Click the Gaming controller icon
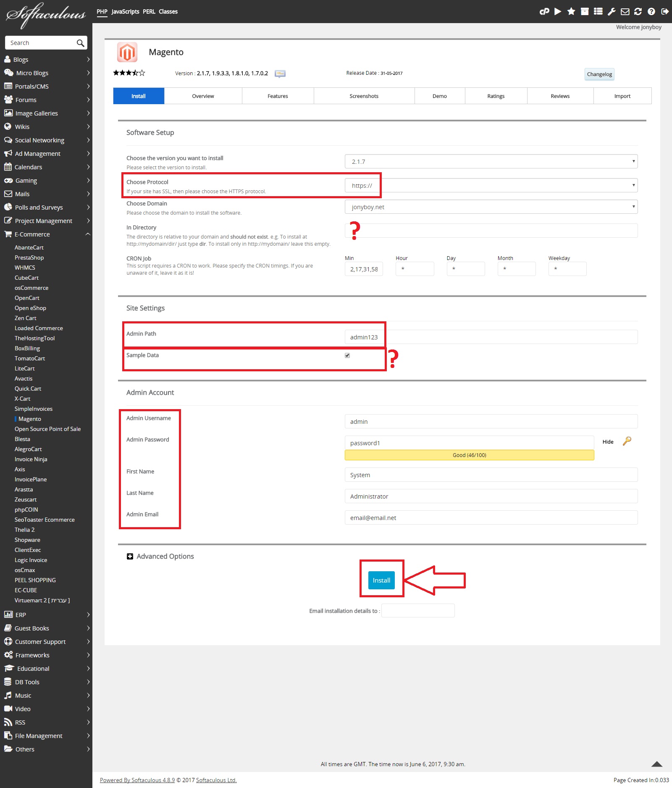The height and width of the screenshot is (788, 672). tap(8, 181)
